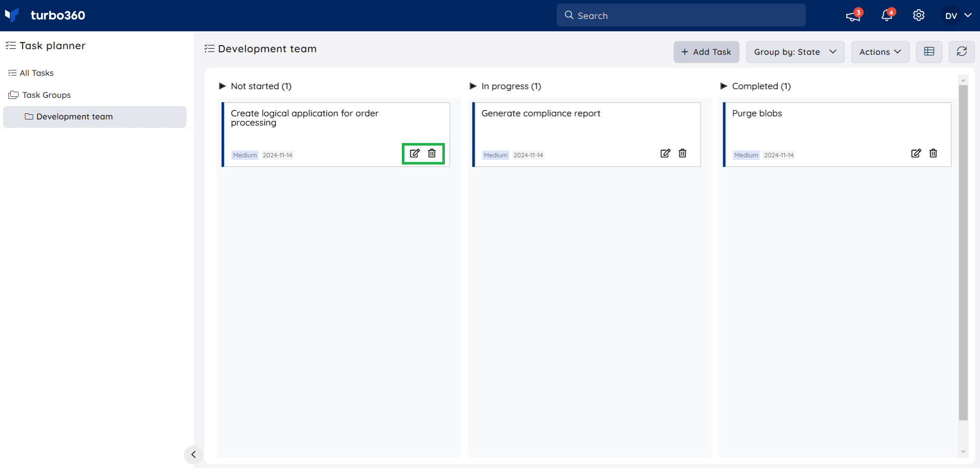Screen dimensions: 980x468
Task: Click the date on Purge blobs card
Action: (779, 155)
